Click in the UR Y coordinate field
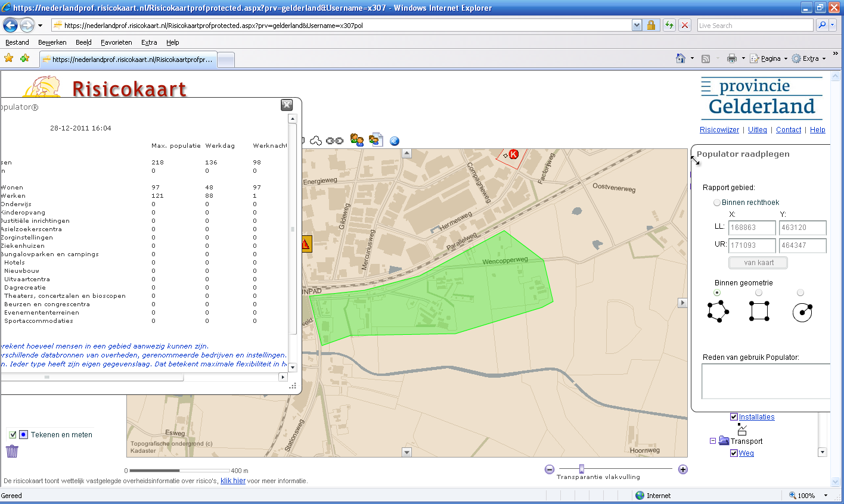The height and width of the screenshot is (504, 844). [x=803, y=245]
